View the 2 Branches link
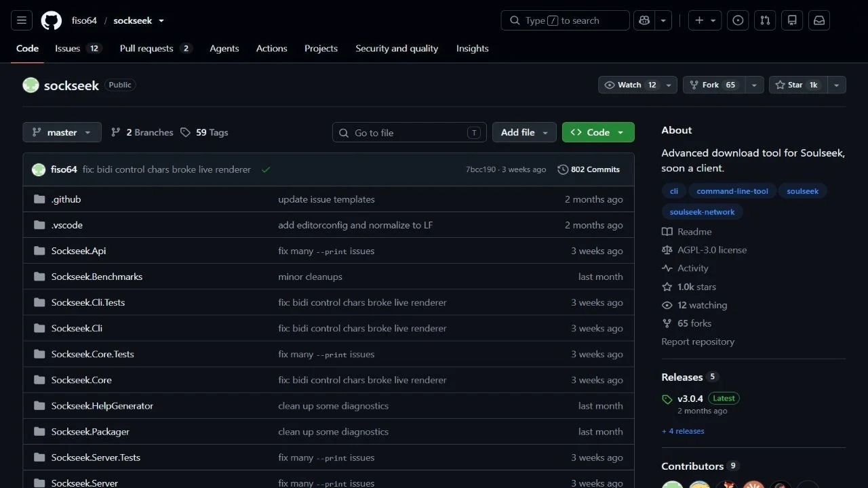Viewport: 868px width, 488px height. point(142,132)
